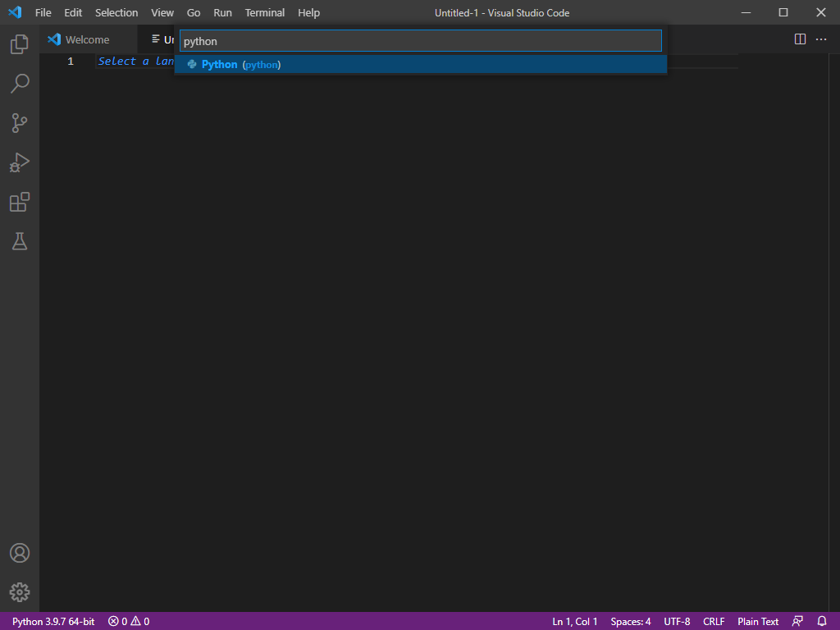Open the Extensions view
Image resolution: width=840 pixels, height=630 pixels.
click(x=20, y=202)
